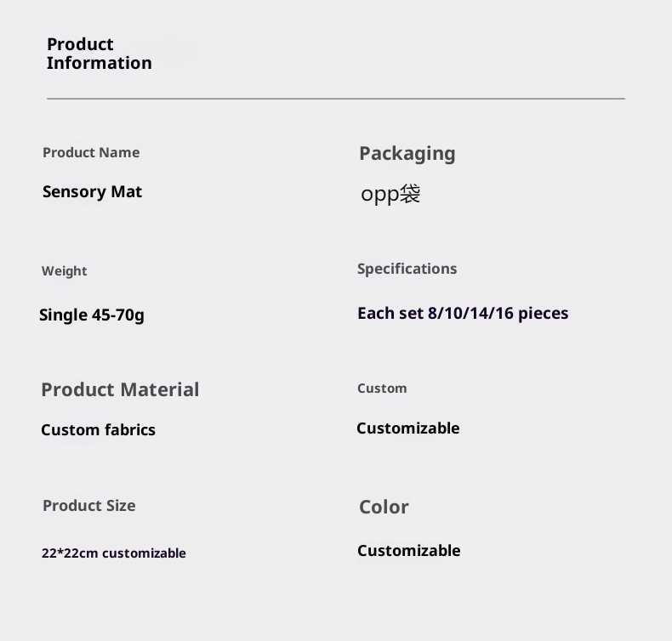The width and height of the screenshot is (672, 641).
Task: Click the '22*22cm customizable' size value
Action: [113, 553]
